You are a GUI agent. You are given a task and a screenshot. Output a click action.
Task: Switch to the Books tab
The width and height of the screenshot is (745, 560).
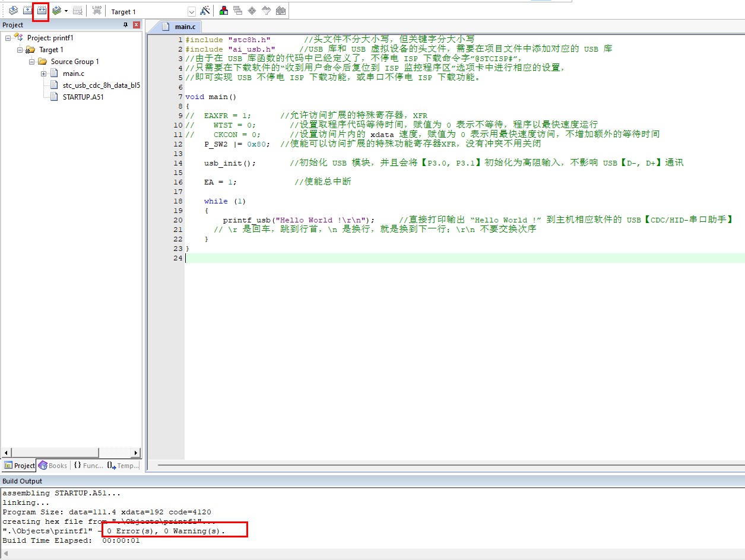click(53, 466)
